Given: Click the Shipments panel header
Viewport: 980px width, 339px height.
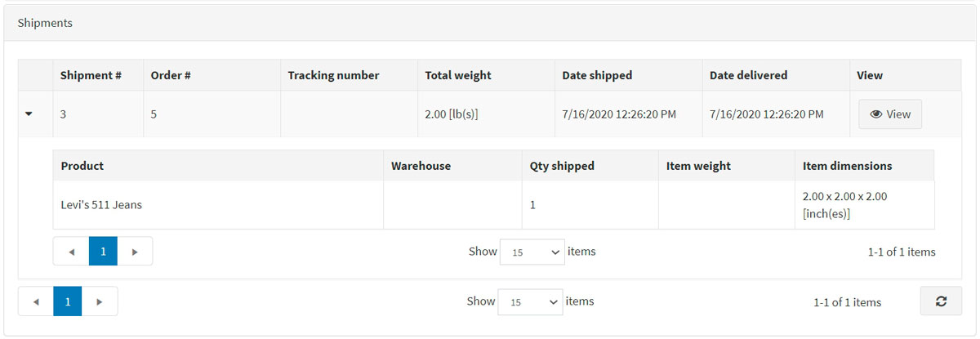Looking at the screenshot, I should pyautogui.click(x=46, y=23).
